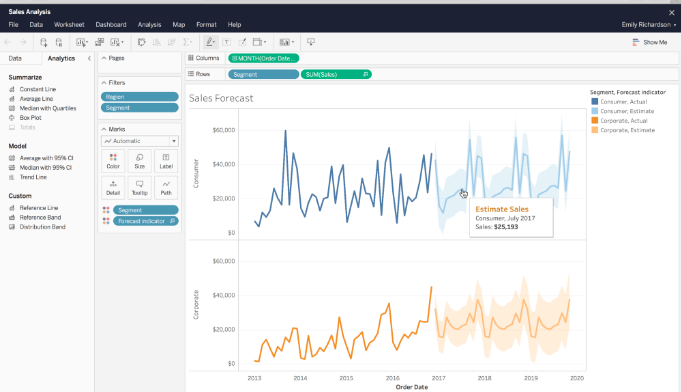Click the sort descending icon
681x392 pixels.
[x=172, y=42]
